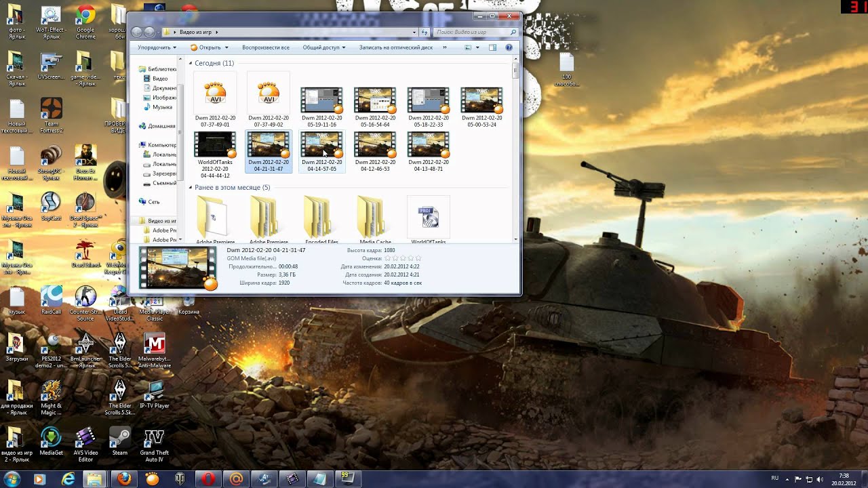Open the Mail.ru Agent taskbar icon

point(235,479)
